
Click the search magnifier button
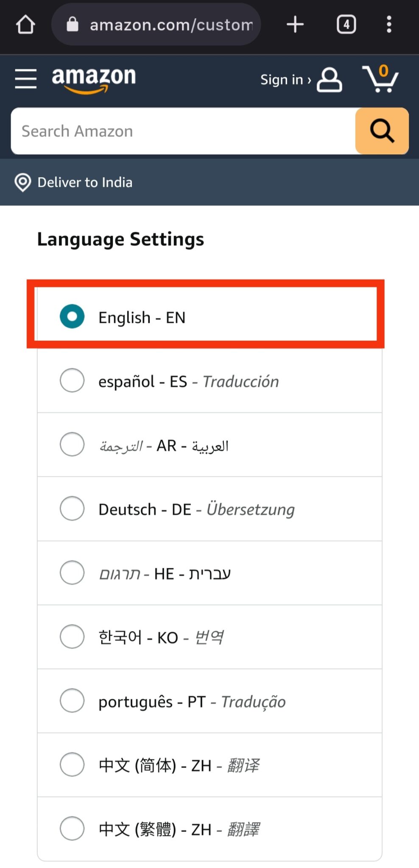click(x=381, y=131)
